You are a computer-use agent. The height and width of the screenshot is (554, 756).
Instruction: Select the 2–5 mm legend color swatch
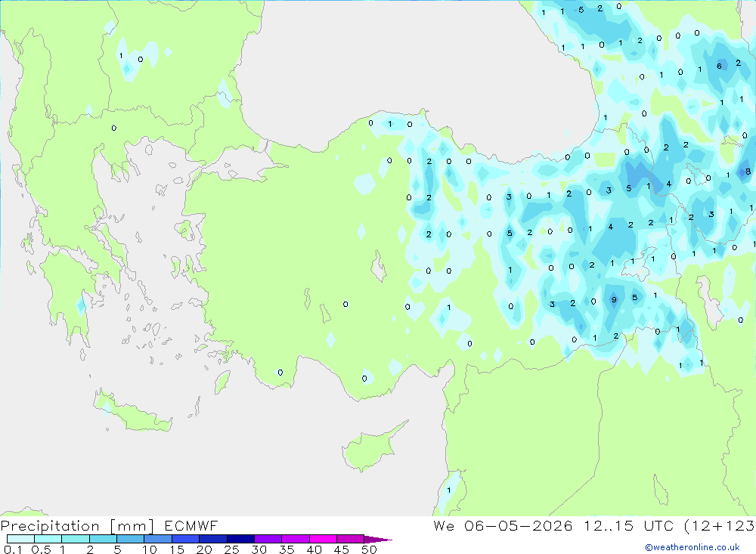(x=103, y=539)
